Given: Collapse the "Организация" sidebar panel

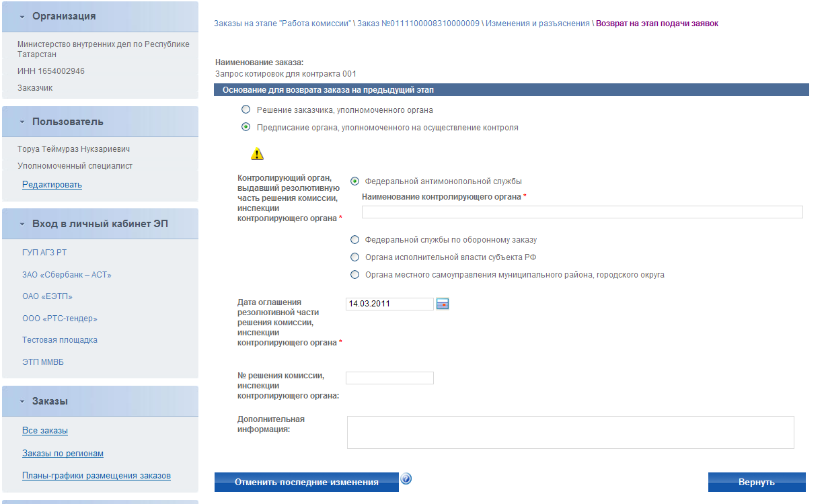Looking at the screenshot, I should tap(22, 16).
